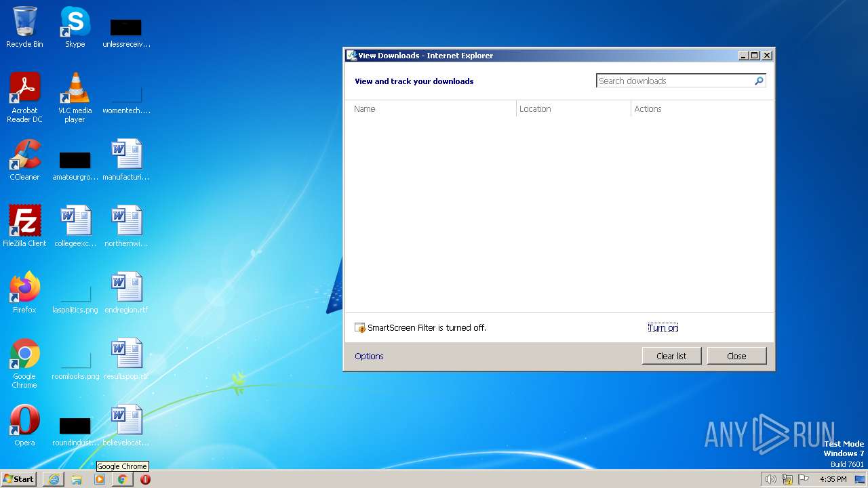The image size is (868, 488).
Task: Open the Acrobat Reader DC shortcut
Action: 24,98
